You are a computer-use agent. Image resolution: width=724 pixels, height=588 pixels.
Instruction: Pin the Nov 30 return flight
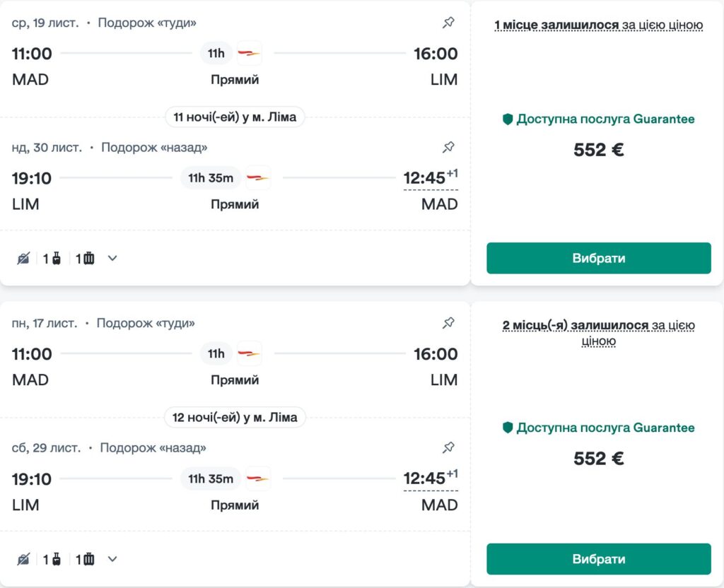coord(448,147)
